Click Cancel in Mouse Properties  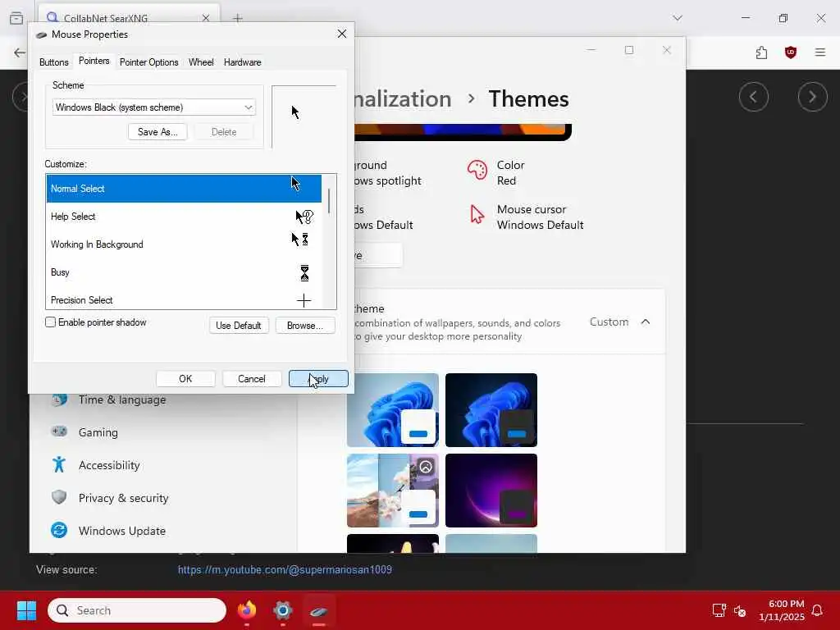(252, 379)
